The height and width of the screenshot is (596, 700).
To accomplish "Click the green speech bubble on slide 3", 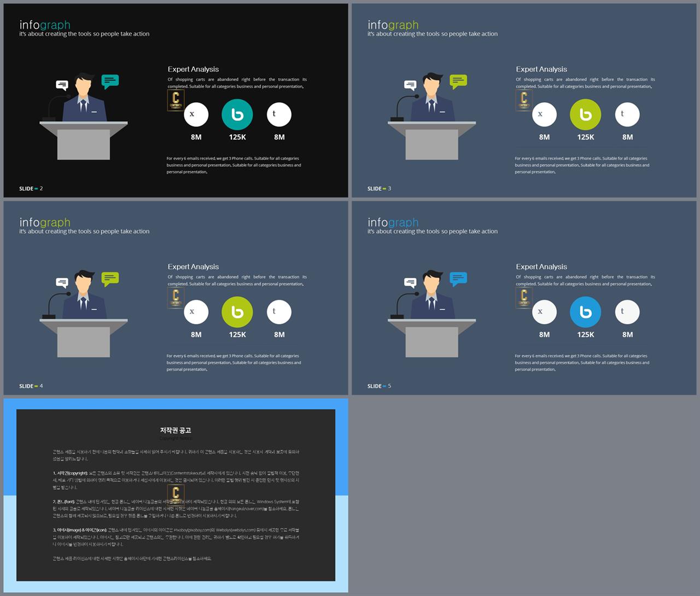I will pyautogui.click(x=458, y=82).
